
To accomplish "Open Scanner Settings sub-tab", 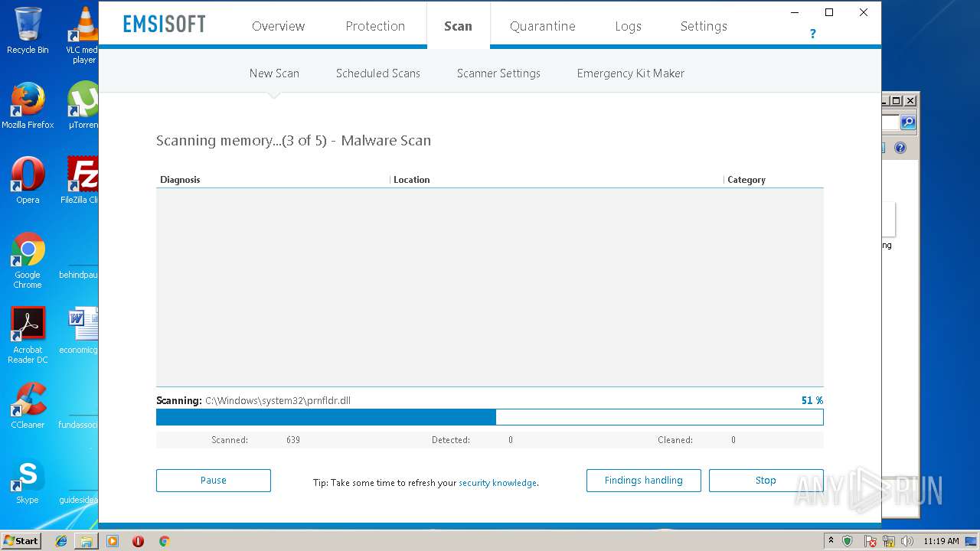I will tap(498, 73).
